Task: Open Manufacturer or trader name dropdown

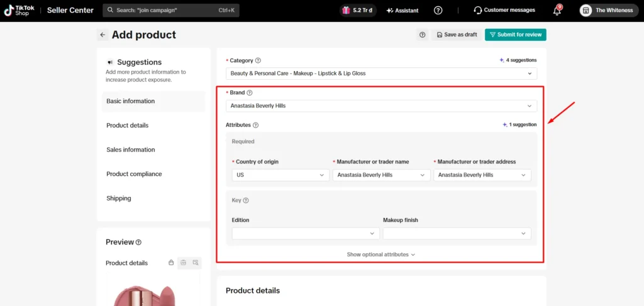Action: click(x=382, y=175)
